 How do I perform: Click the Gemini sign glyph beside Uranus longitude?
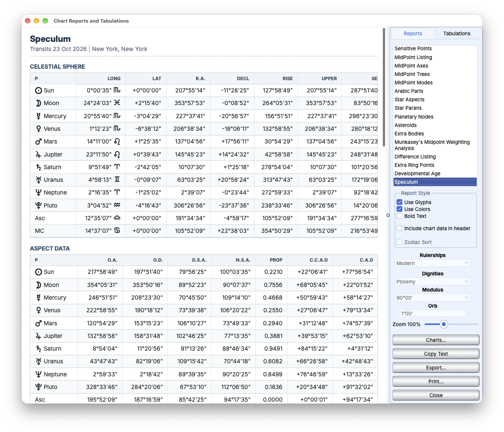(x=117, y=180)
